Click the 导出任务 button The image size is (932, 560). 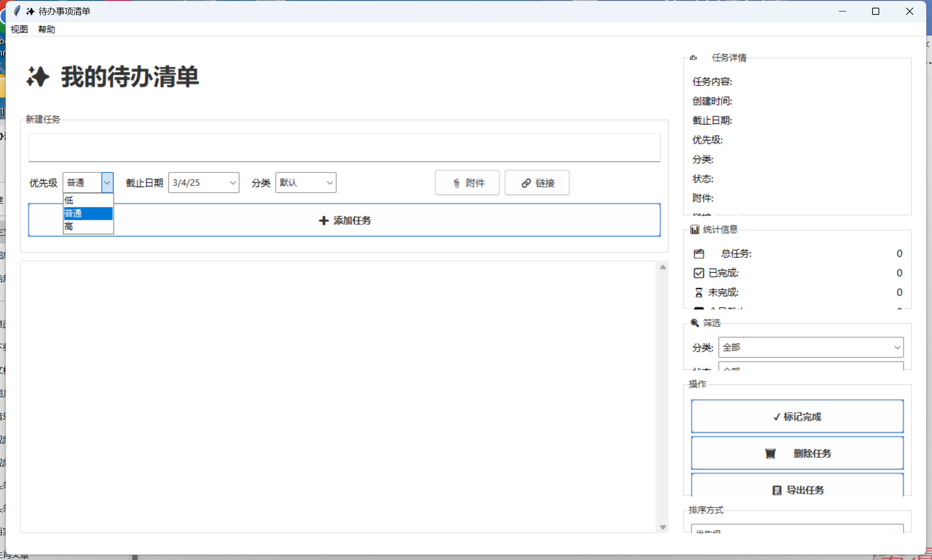coord(797,485)
